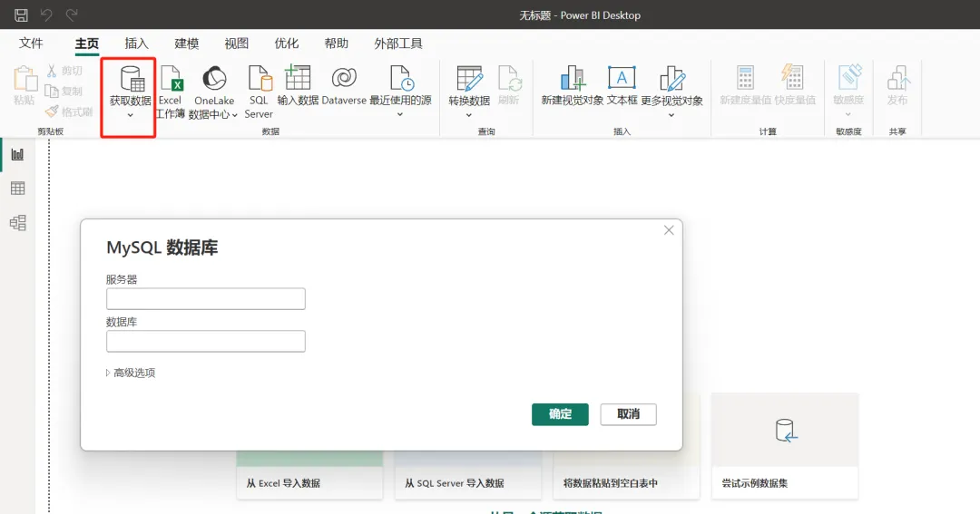
Task: Click the Redo arrow icon
Action: coord(72,15)
